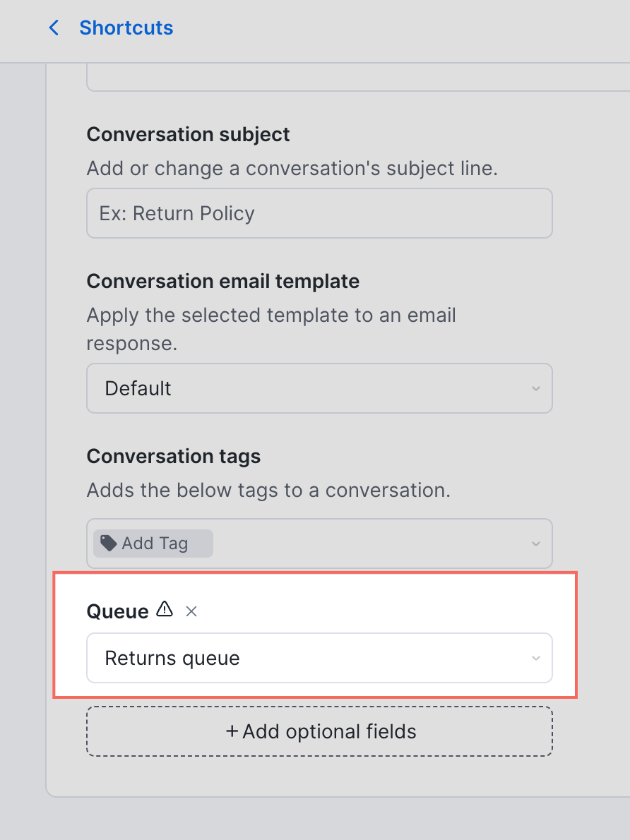The image size is (630, 840).
Task: Click the Conversation email template heading
Action: (222, 281)
